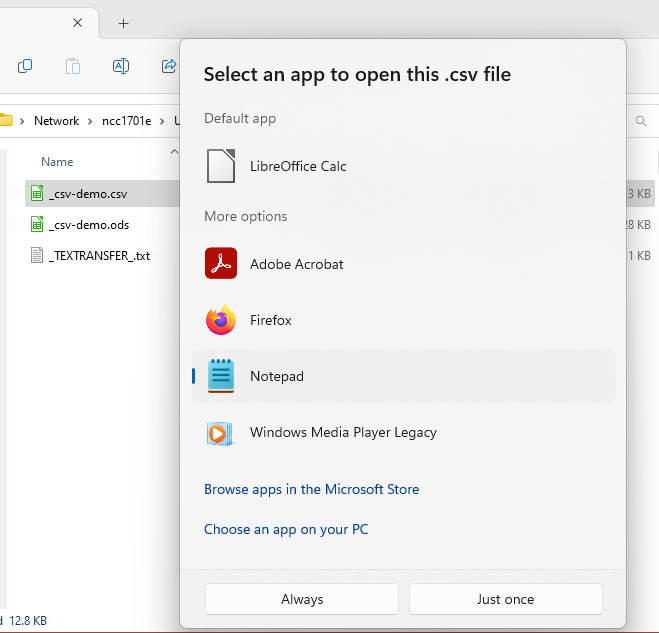Select the _csv-demo.ods file name

89,225
